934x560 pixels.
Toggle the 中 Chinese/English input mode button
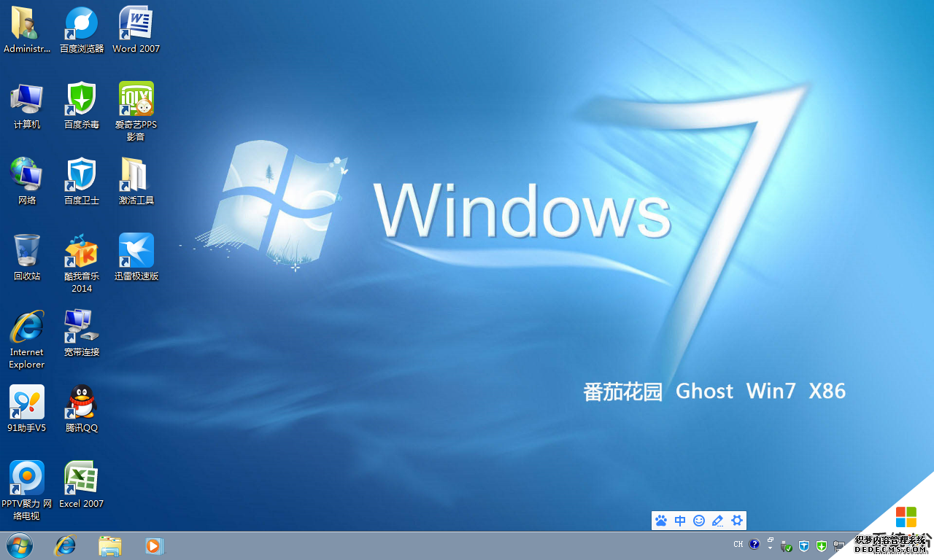(680, 521)
